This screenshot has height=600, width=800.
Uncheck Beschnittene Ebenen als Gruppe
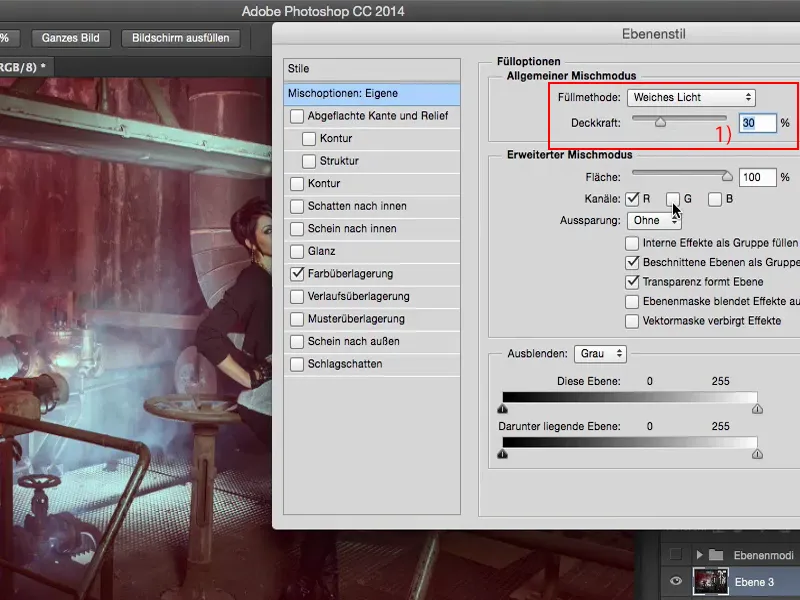point(632,262)
